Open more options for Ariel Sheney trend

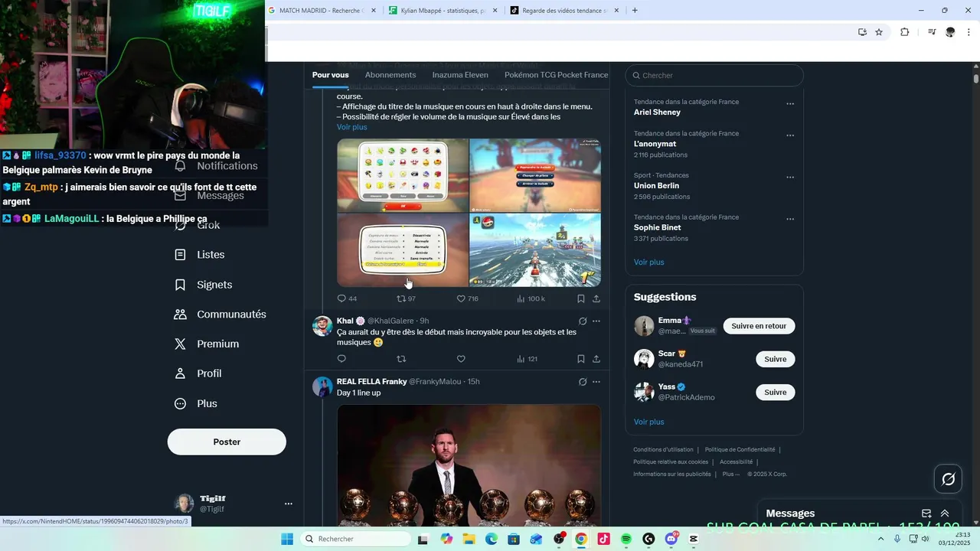790,104
